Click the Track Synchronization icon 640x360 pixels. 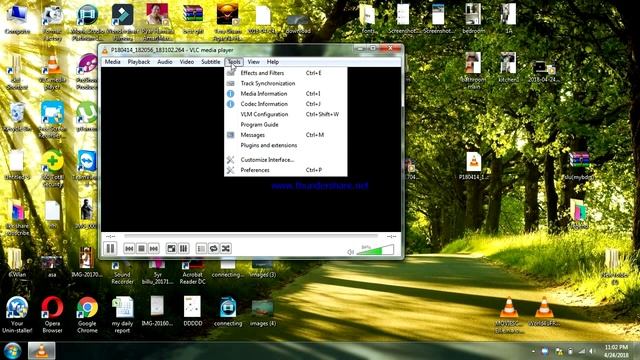point(231,83)
